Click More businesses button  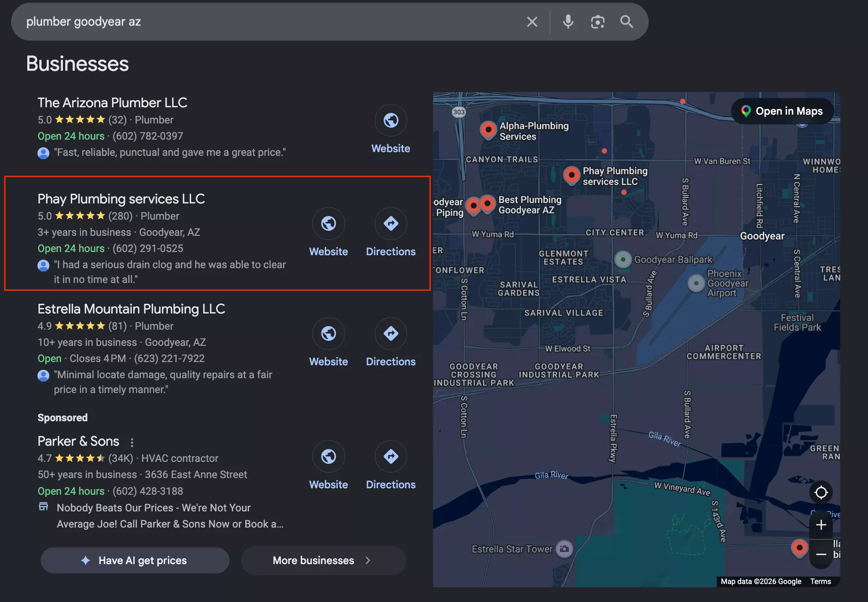[323, 560]
